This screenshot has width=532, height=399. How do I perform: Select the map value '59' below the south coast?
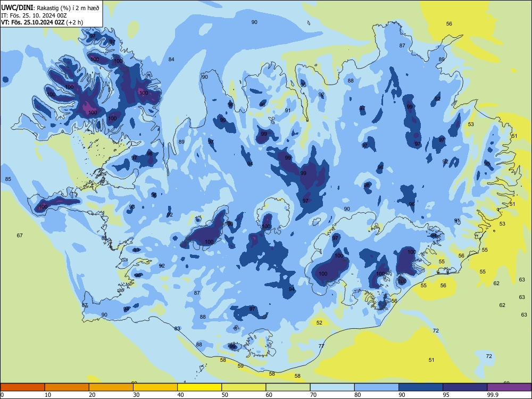[x=240, y=366]
